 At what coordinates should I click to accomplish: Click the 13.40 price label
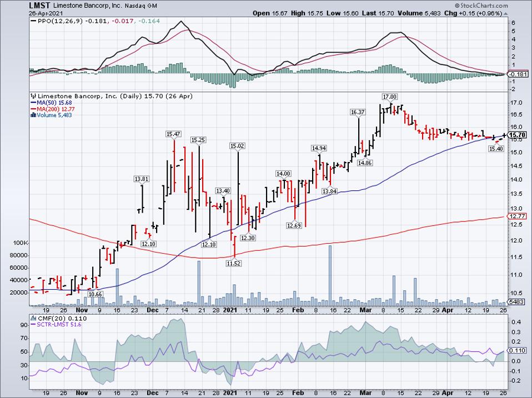(x=223, y=191)
